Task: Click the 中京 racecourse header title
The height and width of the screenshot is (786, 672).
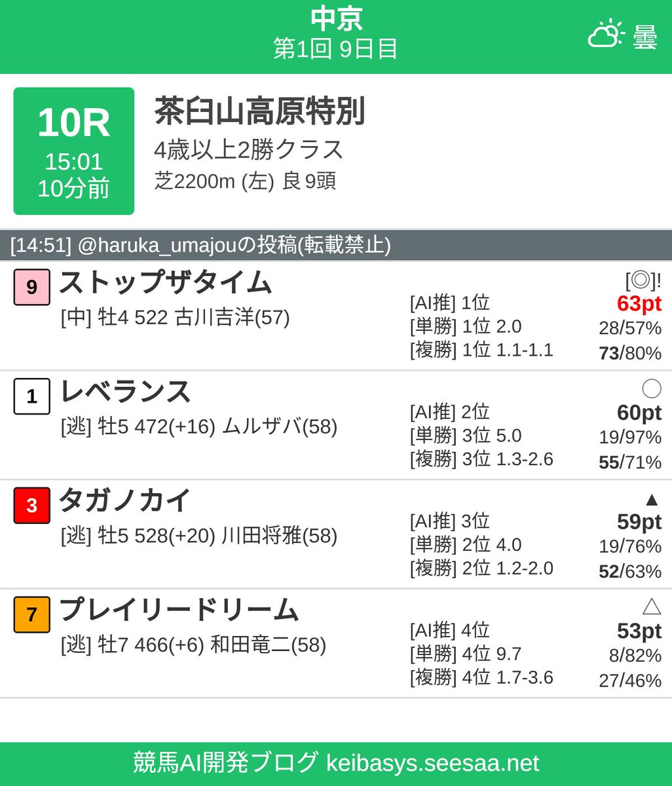Action: click(336, 18)
